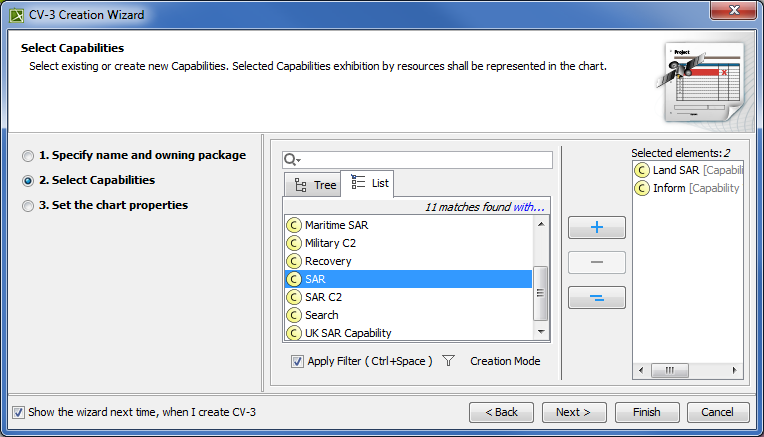Click the magnifier search icon

289,160
